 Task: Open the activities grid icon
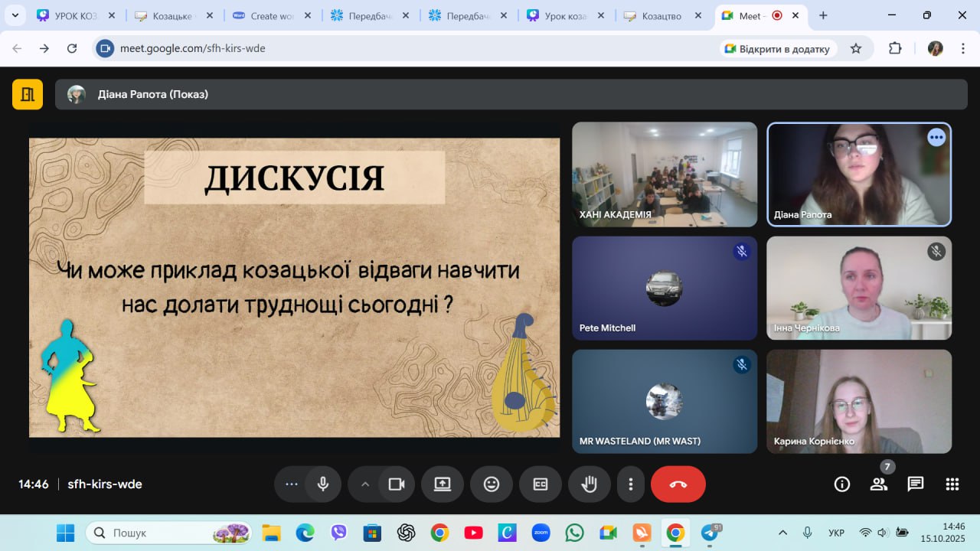(x=952, y=484)
